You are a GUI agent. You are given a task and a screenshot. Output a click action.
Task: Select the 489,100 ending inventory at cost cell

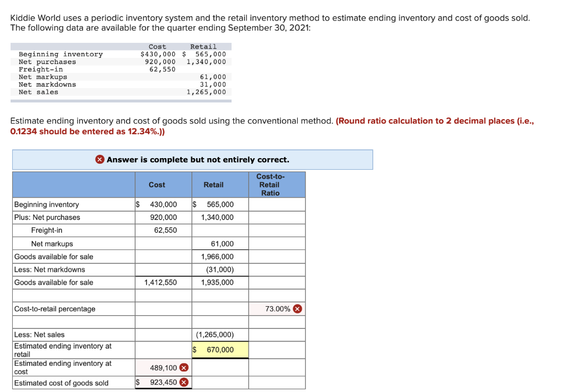(164, 367)
